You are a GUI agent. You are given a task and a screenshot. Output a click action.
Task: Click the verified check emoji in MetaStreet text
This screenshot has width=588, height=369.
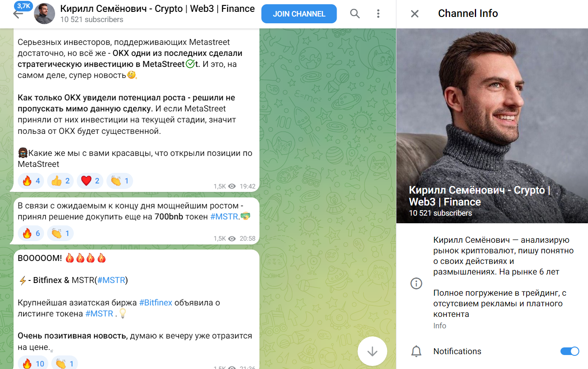point(190,64)
